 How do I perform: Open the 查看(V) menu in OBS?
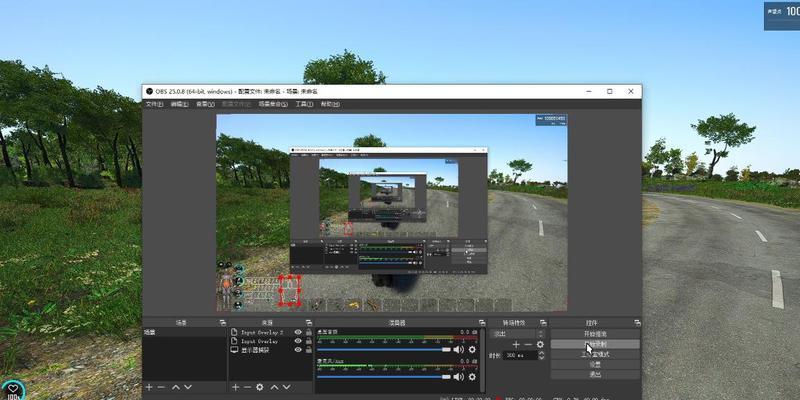click(205, 104)
